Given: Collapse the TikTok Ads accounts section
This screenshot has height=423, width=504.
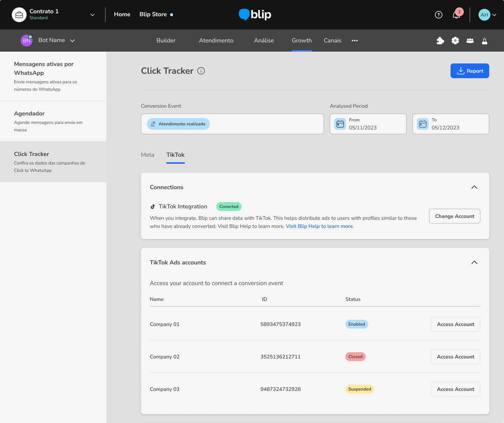Looking at the screenshot, I should click(x=474, y=263).
